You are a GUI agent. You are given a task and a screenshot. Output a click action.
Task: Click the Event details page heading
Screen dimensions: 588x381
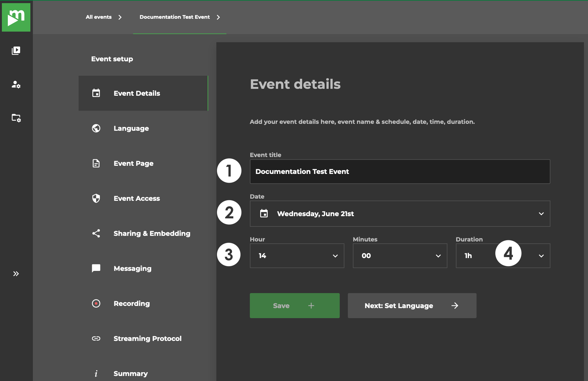click(295, 84)
